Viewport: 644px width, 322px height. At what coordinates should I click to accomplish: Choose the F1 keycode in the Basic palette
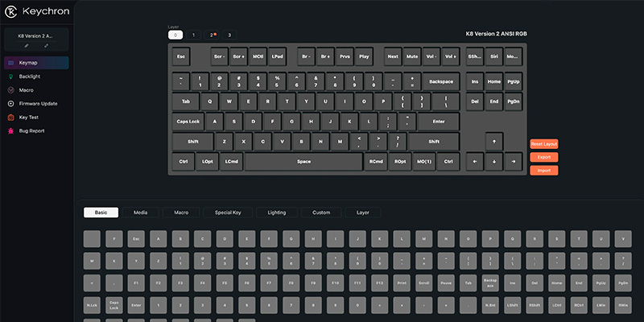136,283
